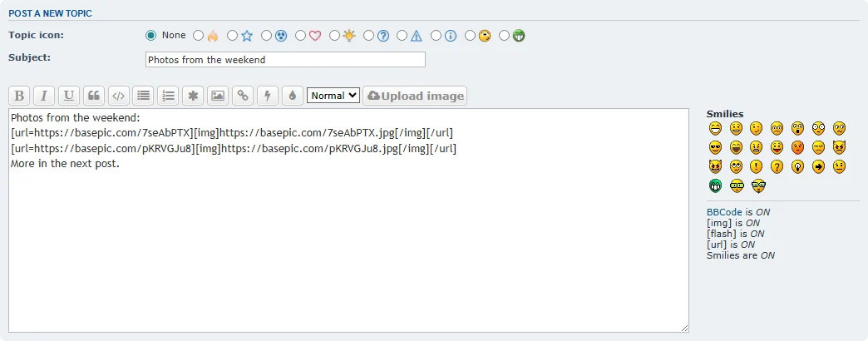The image size is (868, 341).
Task: Insert the arrow smiley
Action: click(818, 166)
